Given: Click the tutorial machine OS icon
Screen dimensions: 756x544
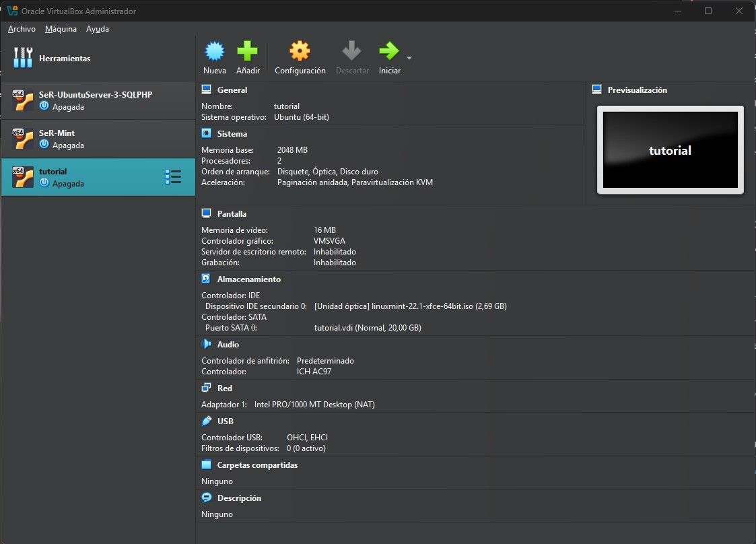Looking at the screenshot, I should pos(23,177).
